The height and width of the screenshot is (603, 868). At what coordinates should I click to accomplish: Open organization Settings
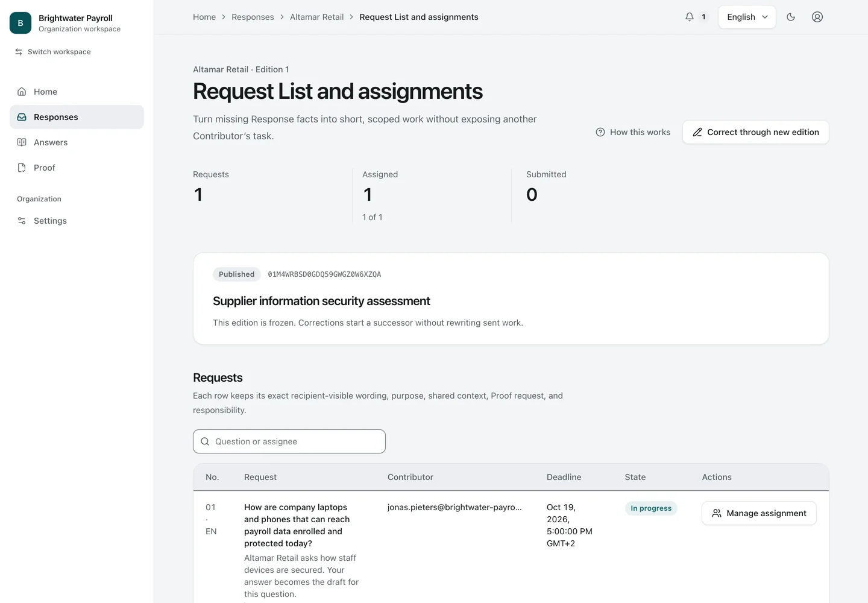[x=77, y=221]
